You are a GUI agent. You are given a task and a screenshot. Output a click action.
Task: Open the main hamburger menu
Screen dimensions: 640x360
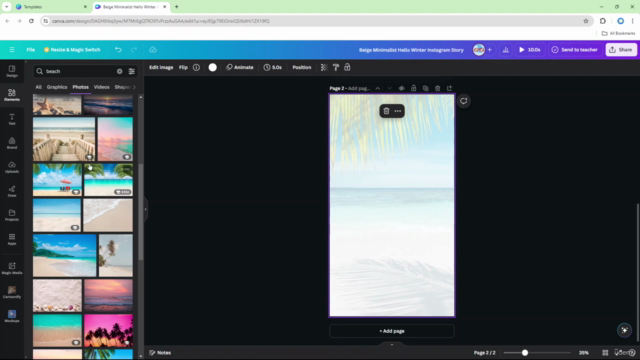click(x=12, y=50)
